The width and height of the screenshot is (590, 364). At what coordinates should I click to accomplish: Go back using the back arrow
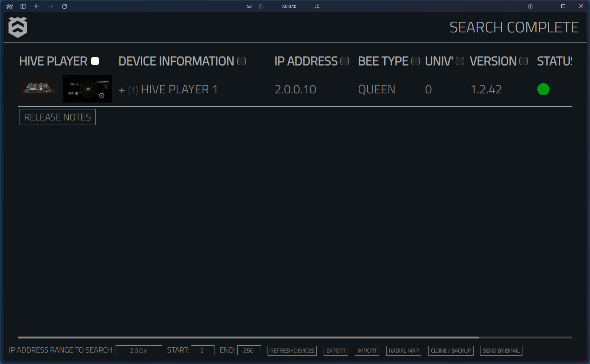click(x=37, y=6)
